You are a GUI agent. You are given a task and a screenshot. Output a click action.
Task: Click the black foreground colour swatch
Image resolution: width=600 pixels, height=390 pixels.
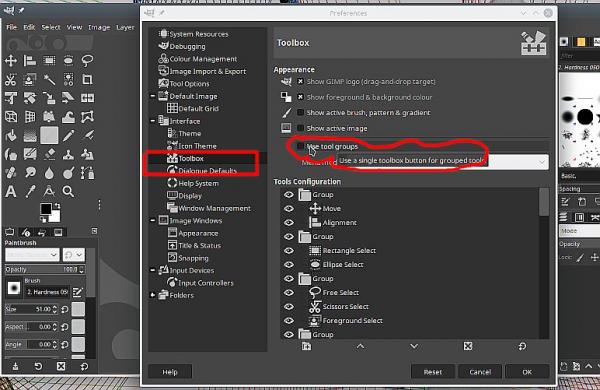46,209
